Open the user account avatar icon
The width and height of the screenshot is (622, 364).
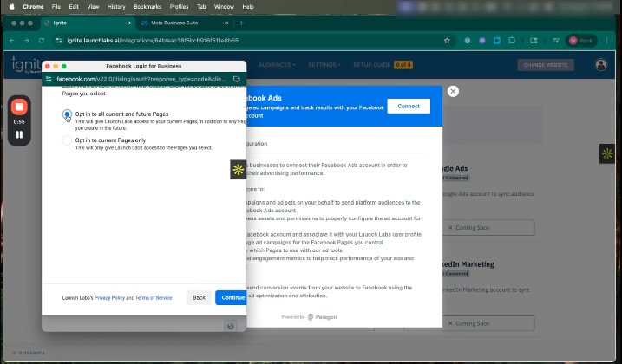[601, 65]
